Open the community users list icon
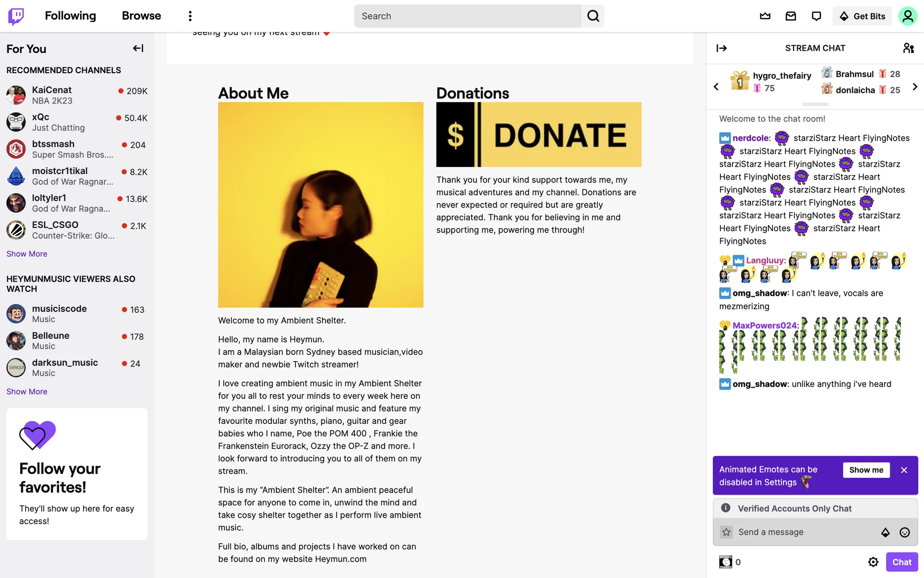The image size is (924, 578). (x=908, y=48)
